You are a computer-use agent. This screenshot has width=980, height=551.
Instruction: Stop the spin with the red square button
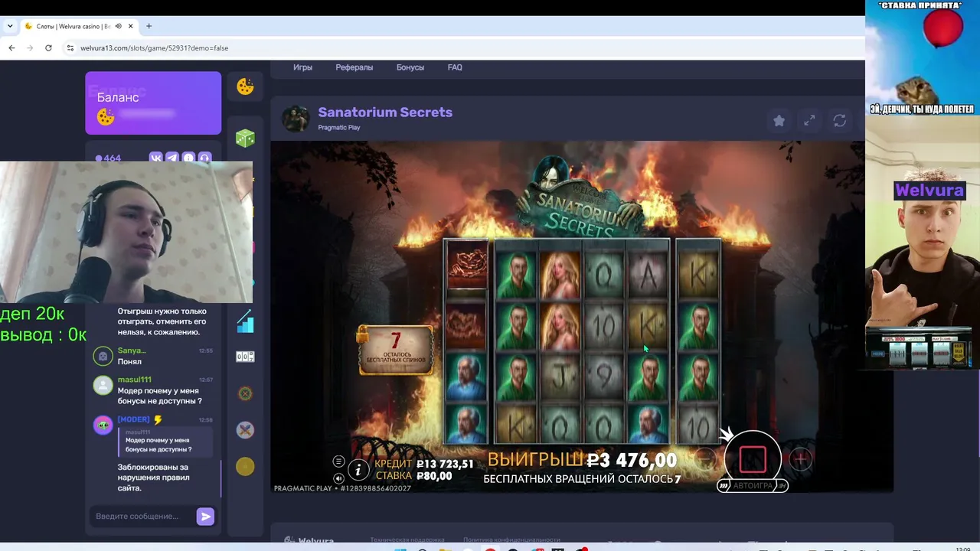(753, 459)
